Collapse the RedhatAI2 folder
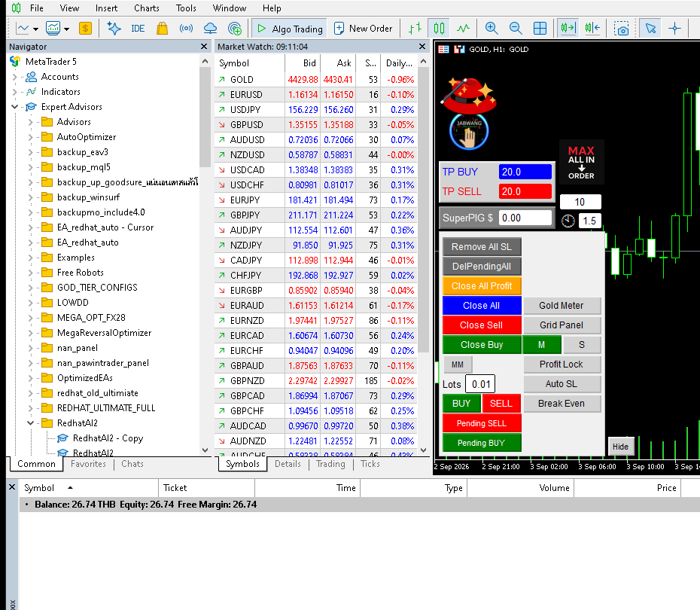Viewport: 700px width, 610px height. [x=30, y=423]
